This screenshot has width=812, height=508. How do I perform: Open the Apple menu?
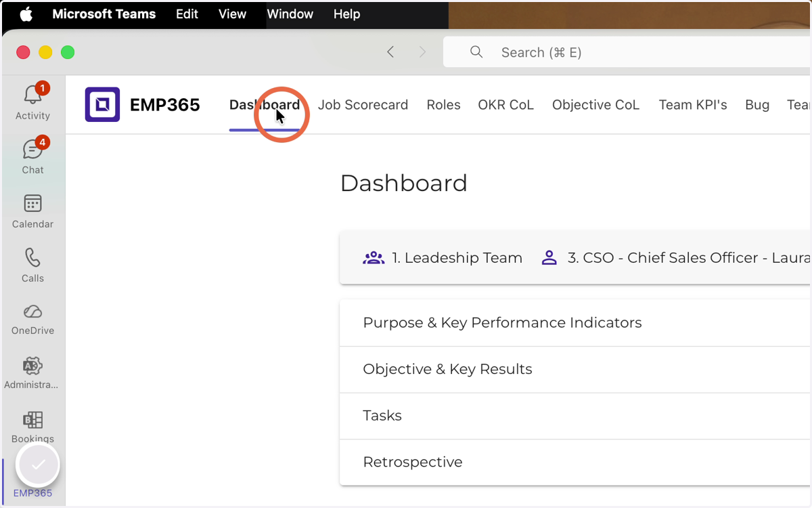[x=26, y=14]
